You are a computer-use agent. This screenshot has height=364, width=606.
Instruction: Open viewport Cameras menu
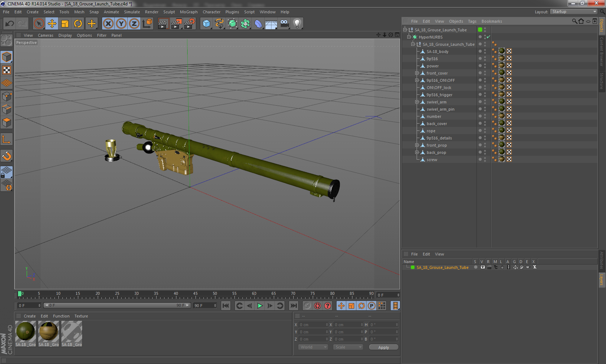pyautogui.click(x=45, y=35)
